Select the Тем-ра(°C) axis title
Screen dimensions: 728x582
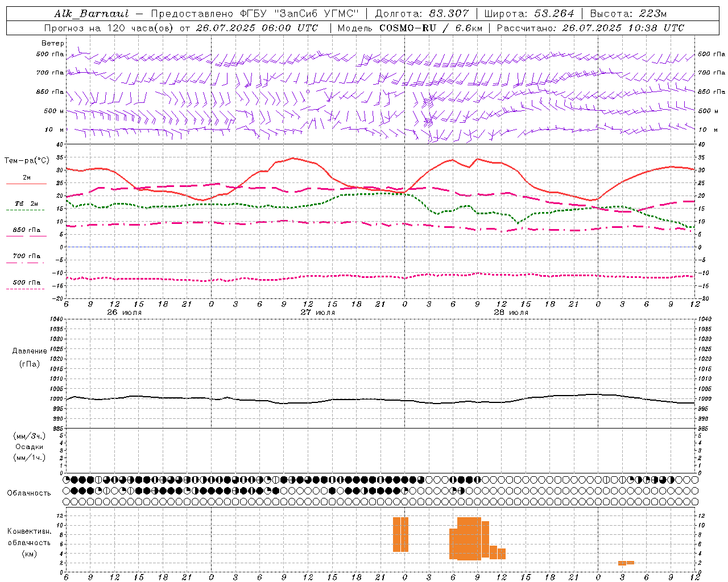pos(27,161)
